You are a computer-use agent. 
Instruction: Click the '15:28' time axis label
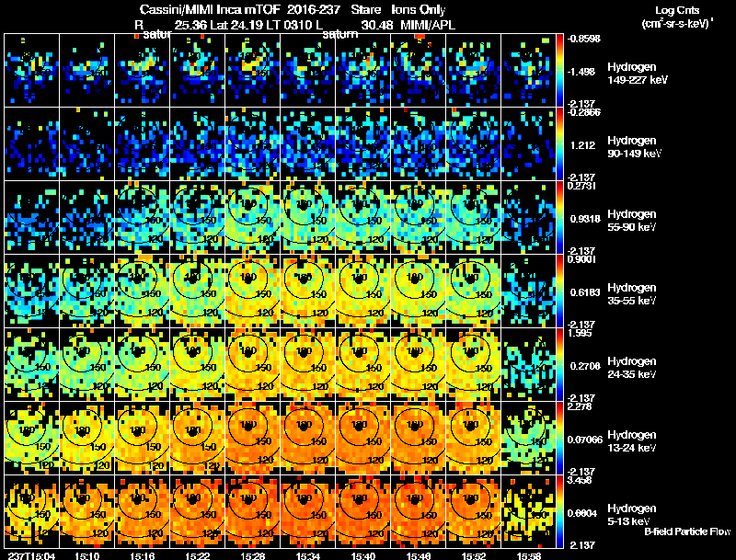(x=252, y=556)
